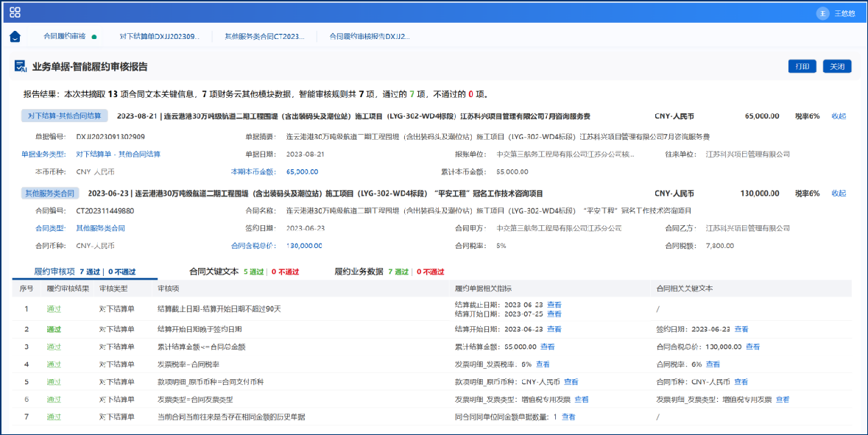Click the 审核类型 column header
This screenshot has width=868, height=435.
tap(113, 289)
